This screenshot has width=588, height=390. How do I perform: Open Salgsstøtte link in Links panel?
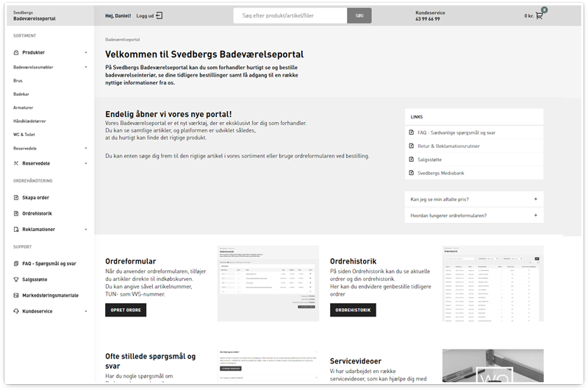pos(429,160)
